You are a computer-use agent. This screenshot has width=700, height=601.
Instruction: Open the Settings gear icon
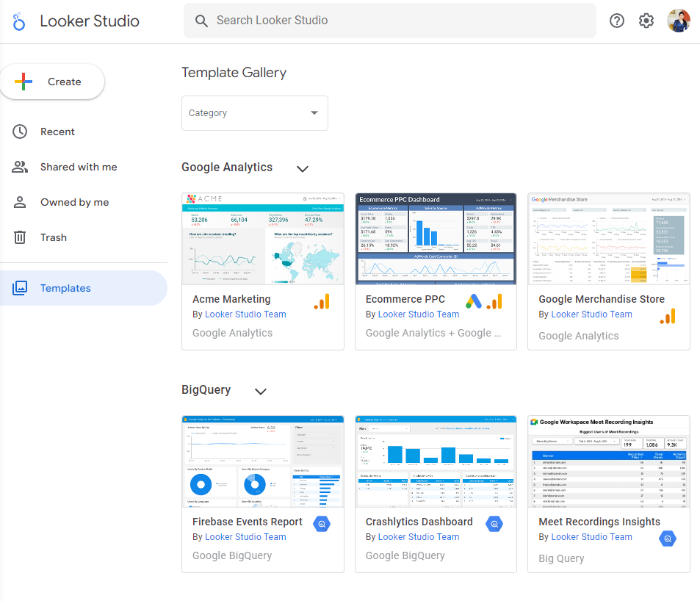(x=646, y=21)
